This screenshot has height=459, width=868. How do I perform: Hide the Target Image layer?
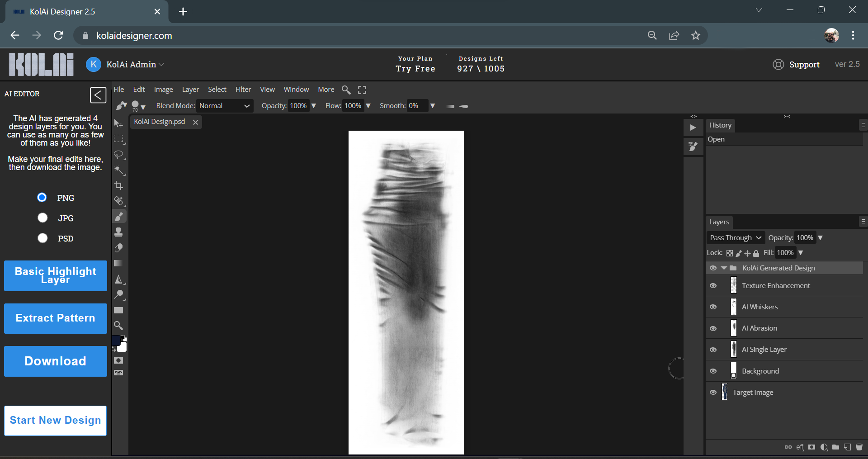coord(713,393)
